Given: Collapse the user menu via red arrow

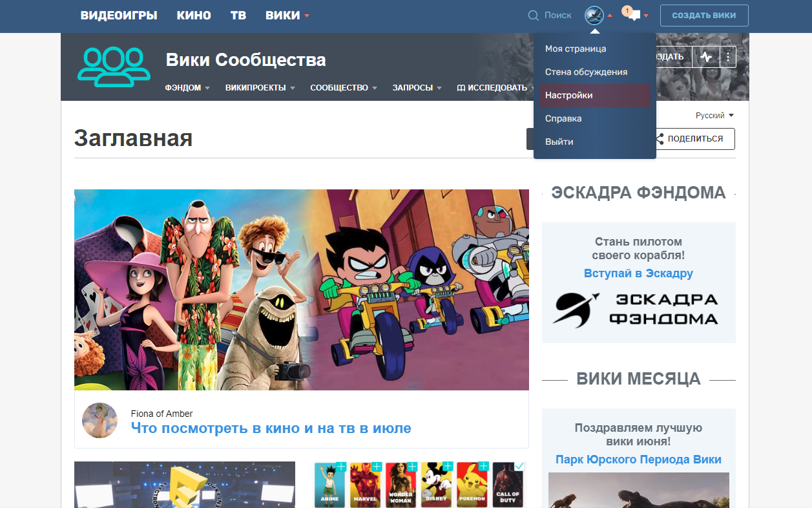Looking at the screenshot, I should 610,16.
